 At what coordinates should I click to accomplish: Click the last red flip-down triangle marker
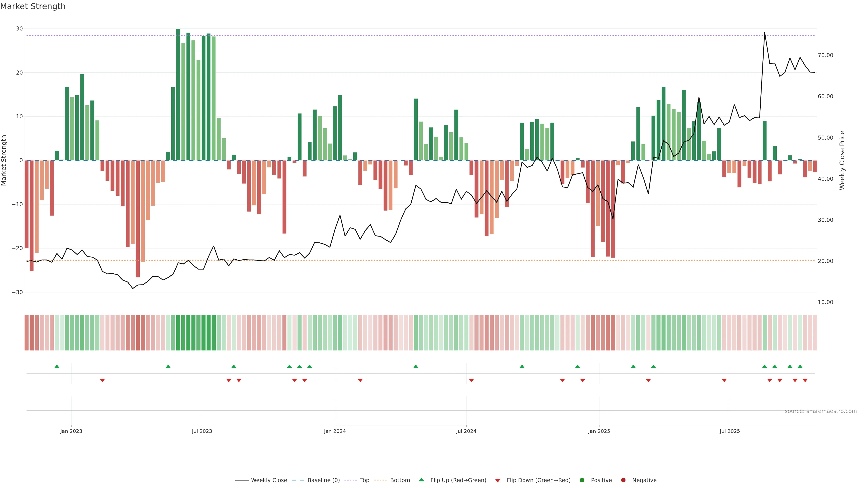click(805, 380)
